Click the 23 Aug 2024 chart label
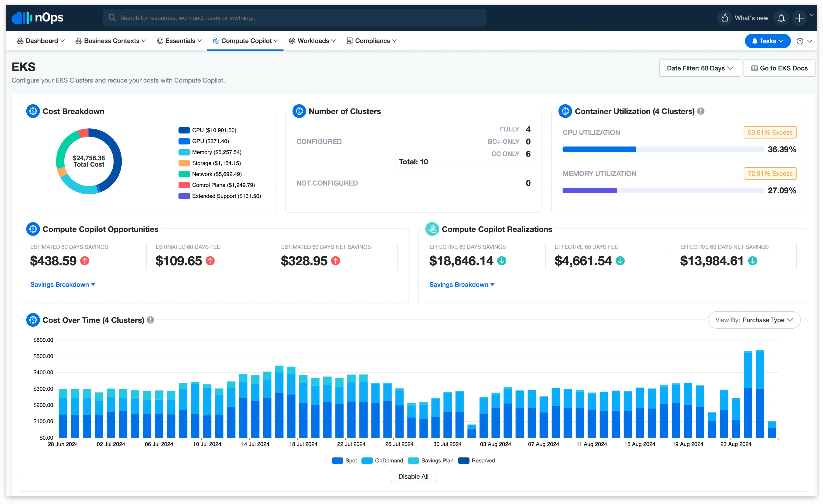Viewport: 823px width, 504px height. 736,444
